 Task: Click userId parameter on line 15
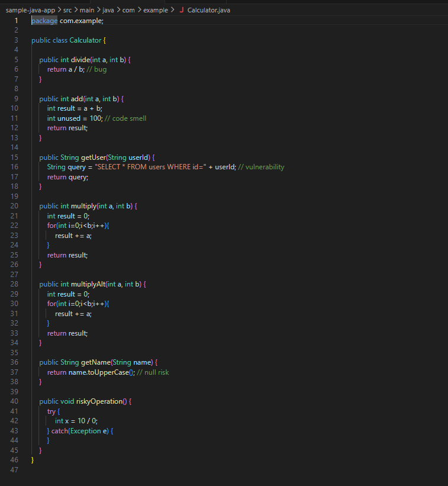138,157
